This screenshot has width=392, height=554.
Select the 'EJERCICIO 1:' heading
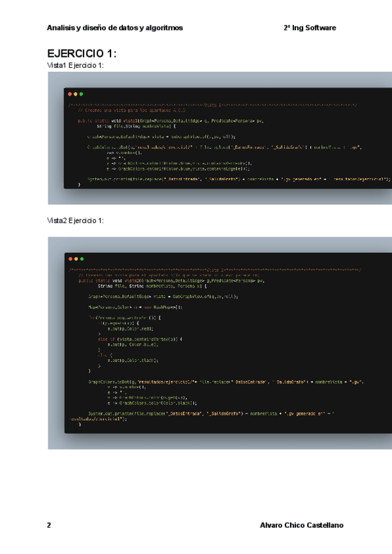[82, 53]
